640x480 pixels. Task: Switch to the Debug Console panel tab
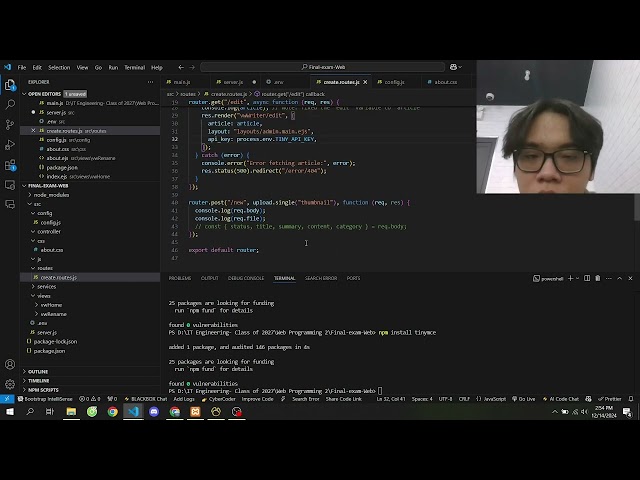click(x=246, y=278)
